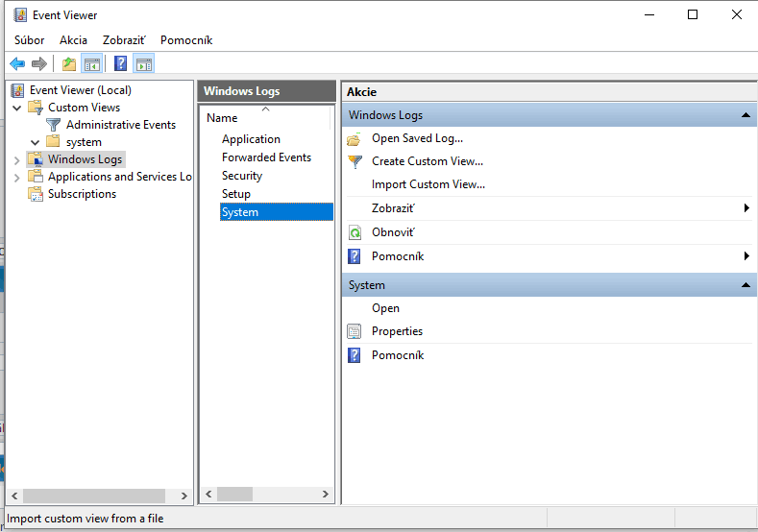The height and width of the screenshot is (532, 758).
Task: Click middle pane horizontal scrollbar thumb
Action: pos(235,494)
